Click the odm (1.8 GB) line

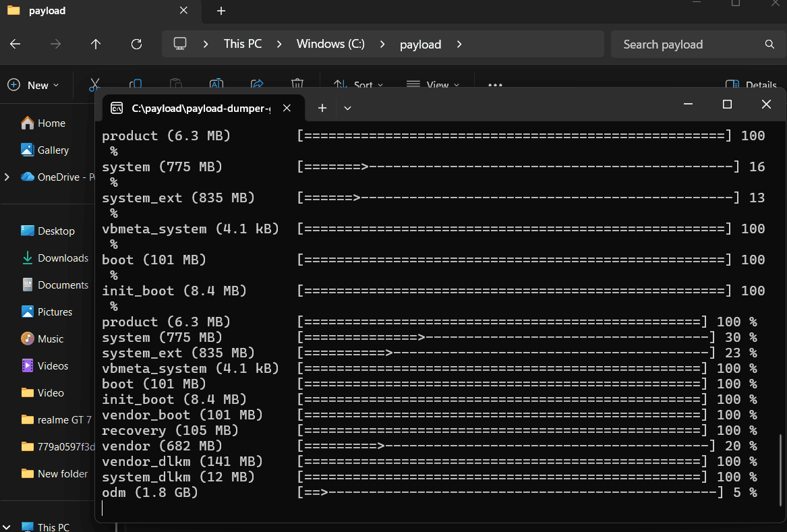[x=429, y=492]
